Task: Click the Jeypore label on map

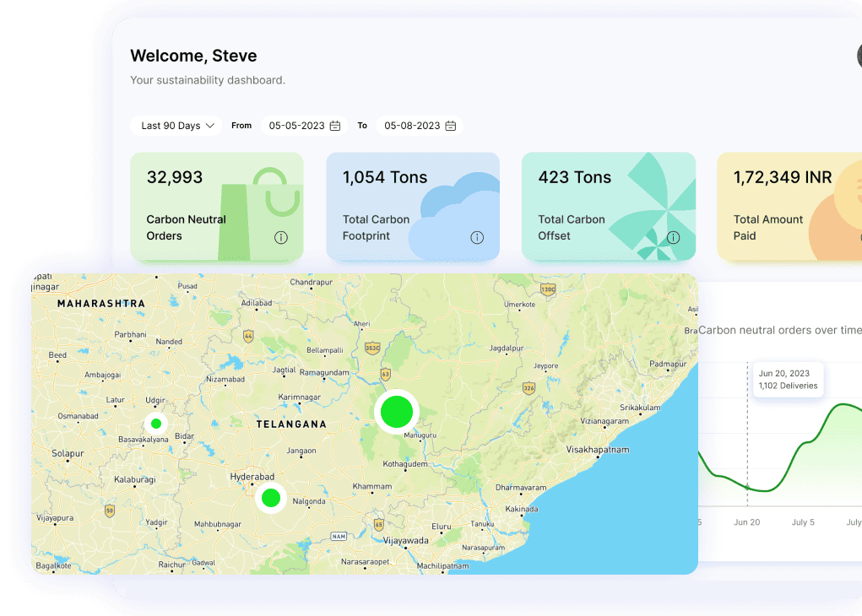Action: tap(546, 366)
